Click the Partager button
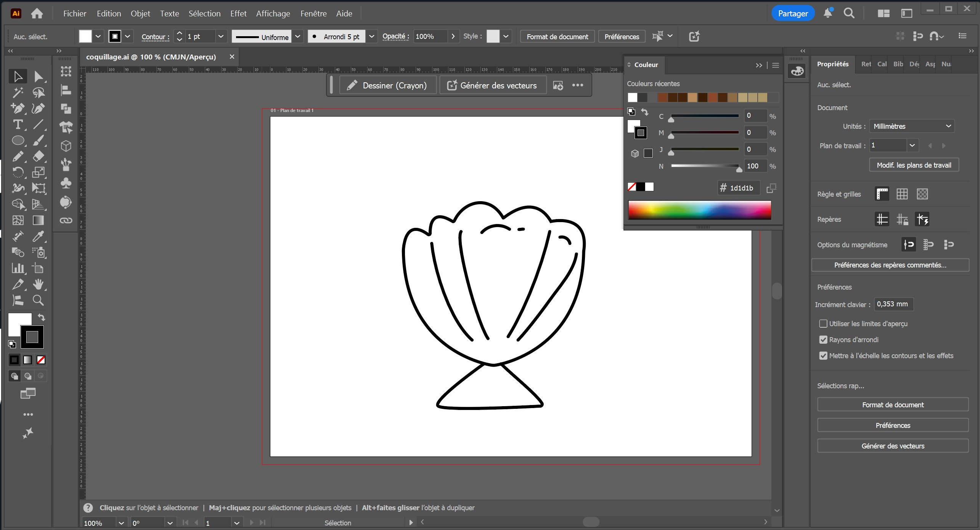980x530 pixels. [793, 14]
